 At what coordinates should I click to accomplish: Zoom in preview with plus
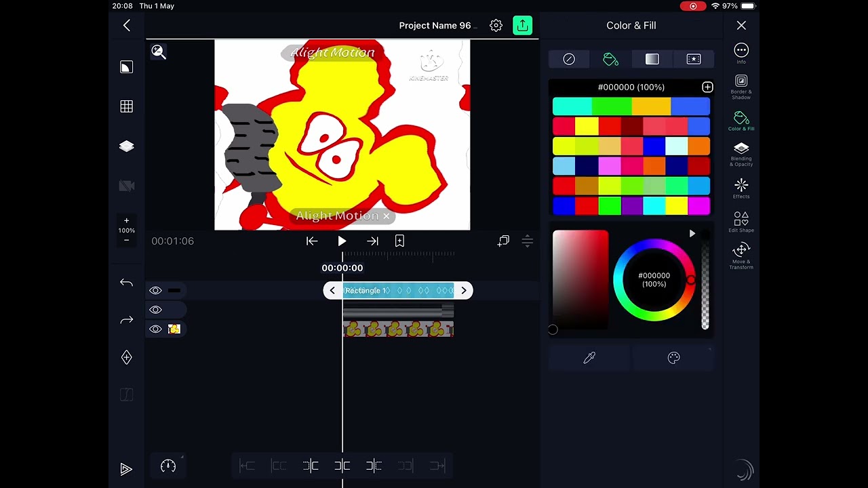126,220
